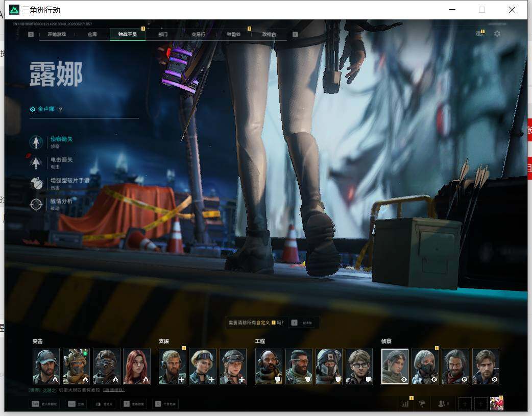Screen dimensions: 532x416
Task: Click the question mark next to 金卢娜
Action: coord(60,109)
